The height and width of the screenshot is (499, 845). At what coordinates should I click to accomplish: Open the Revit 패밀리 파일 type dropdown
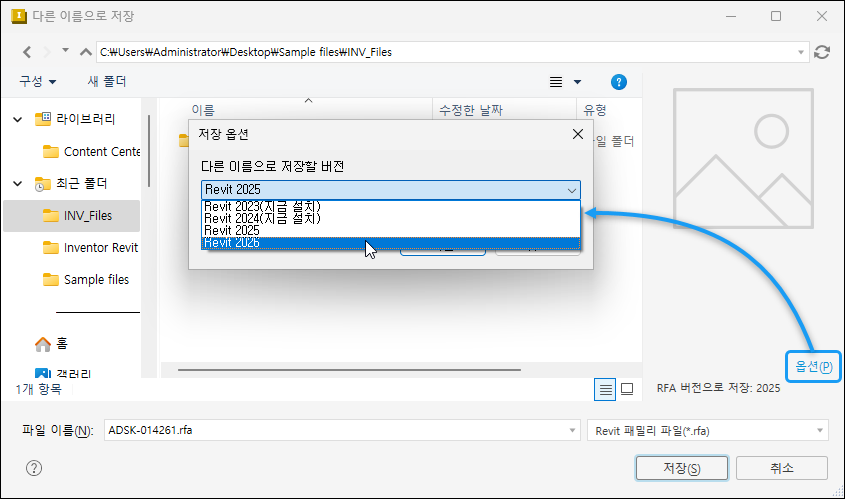[x=708, y=431]
